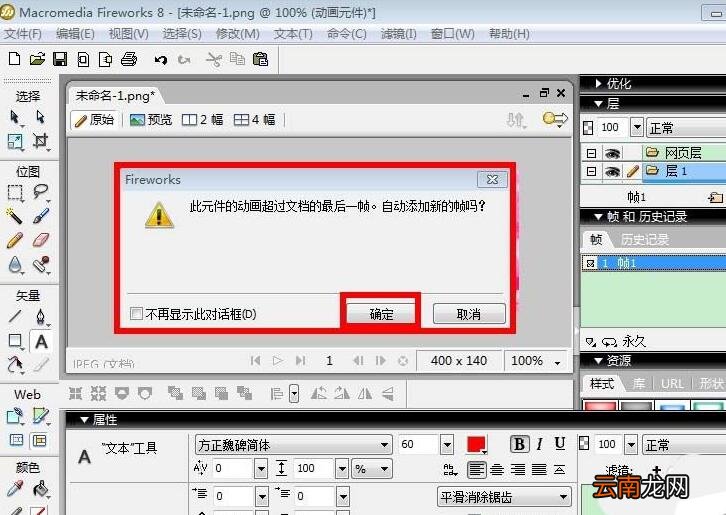Open the 修改(M) menu
Viewport: 726px width, 515px height.
pos(238,34)
